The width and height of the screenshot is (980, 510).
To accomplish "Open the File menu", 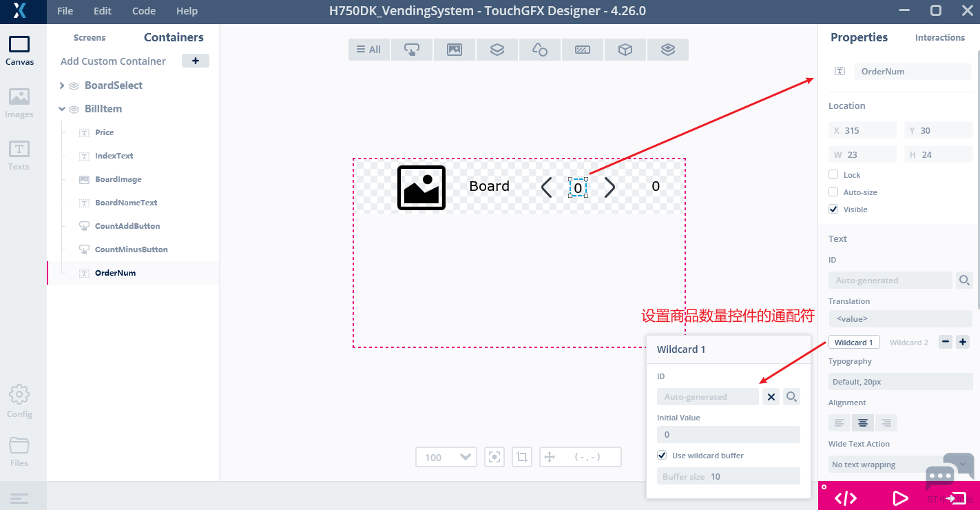I will click(65, 11).
